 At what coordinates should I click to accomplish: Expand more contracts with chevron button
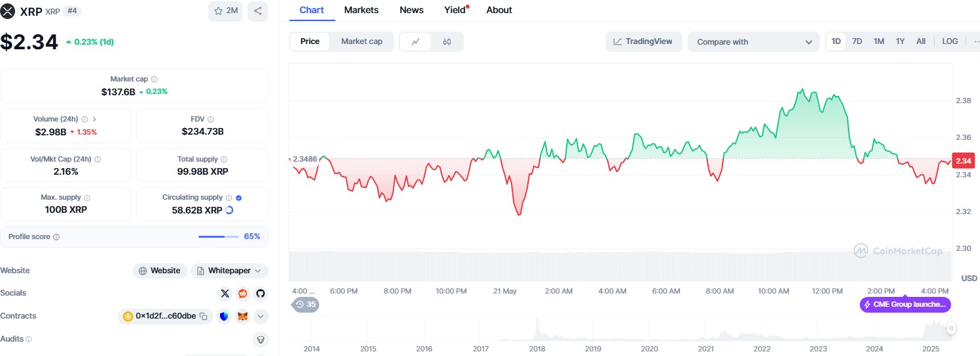pos(261,317)
